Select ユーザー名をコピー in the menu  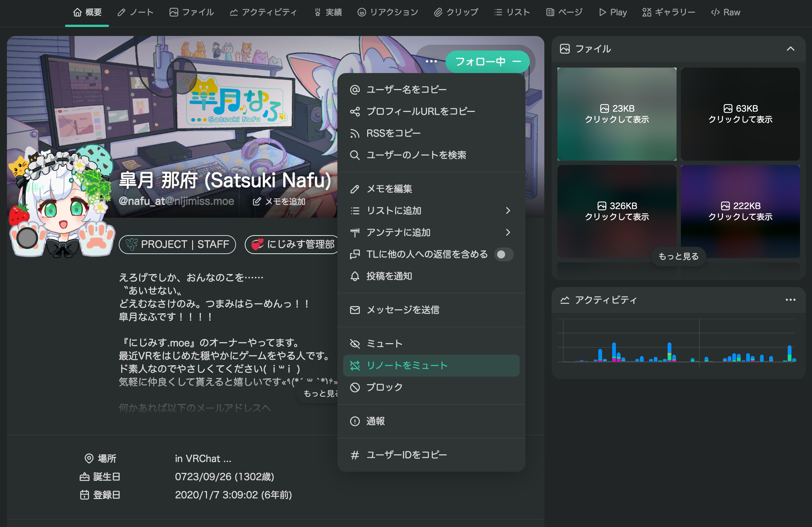pyautogui.click(x=431, y=89)
